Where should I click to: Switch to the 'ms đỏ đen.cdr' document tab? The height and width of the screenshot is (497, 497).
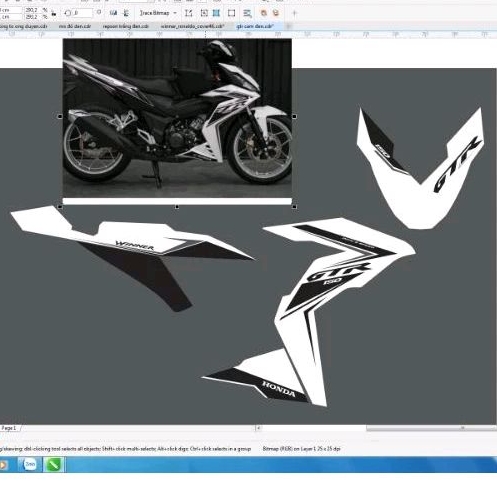tap(75, 26)
